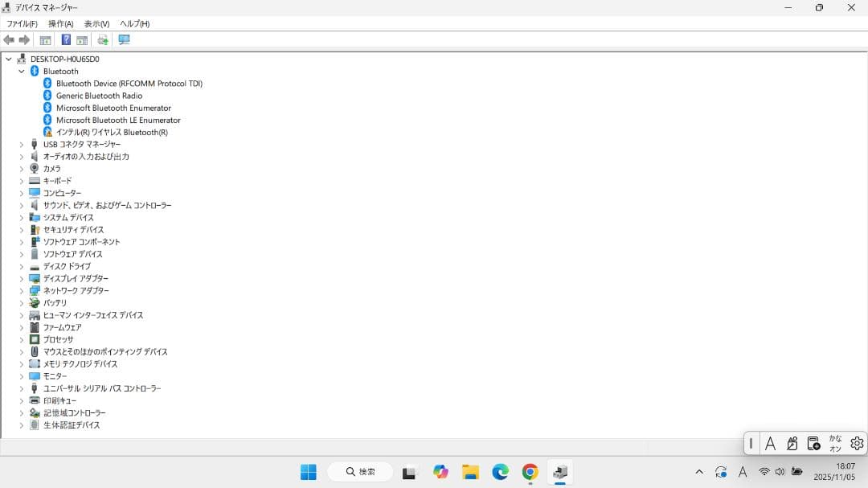The image size is (868, 488).
Task: Switch input method to kana mode
Action: 834,443
